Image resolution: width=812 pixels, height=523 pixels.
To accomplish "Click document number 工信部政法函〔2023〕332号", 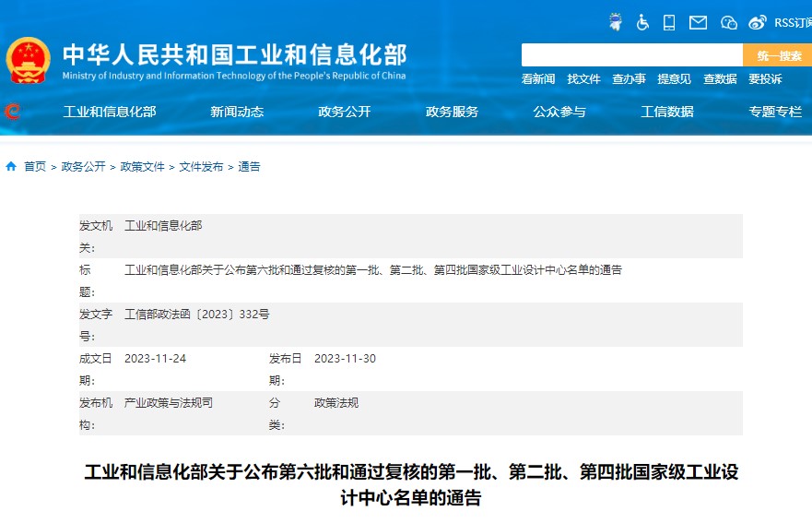I will click(197, 315).
